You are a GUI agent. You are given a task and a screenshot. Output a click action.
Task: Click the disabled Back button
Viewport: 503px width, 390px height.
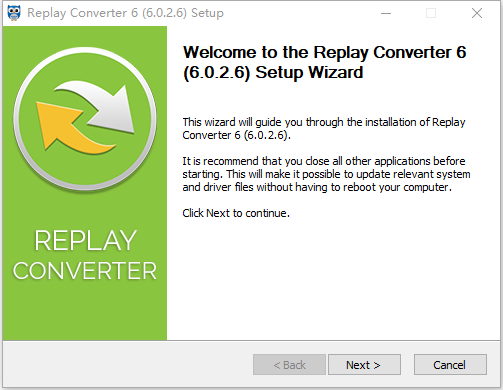point(289,365)
